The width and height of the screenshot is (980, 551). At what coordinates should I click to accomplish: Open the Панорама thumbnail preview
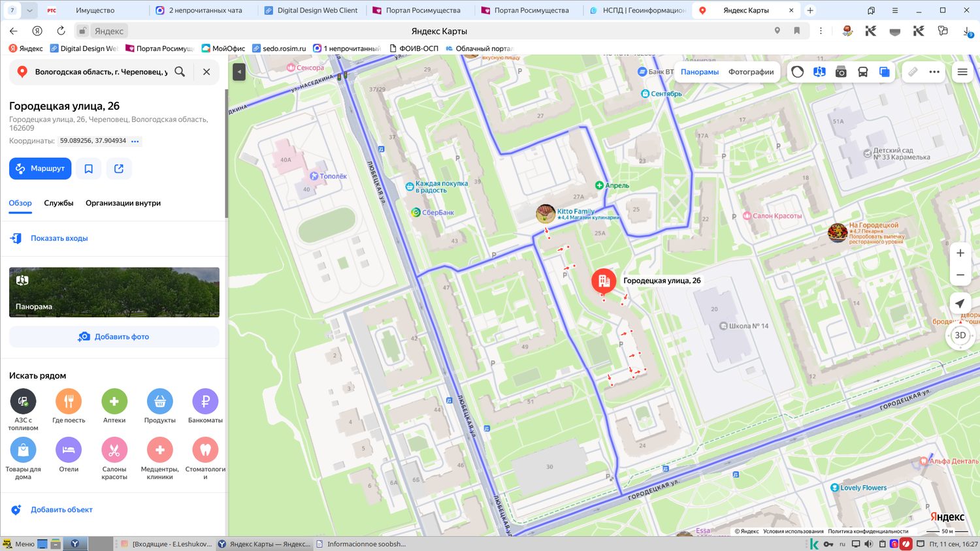tap(114, 292)
